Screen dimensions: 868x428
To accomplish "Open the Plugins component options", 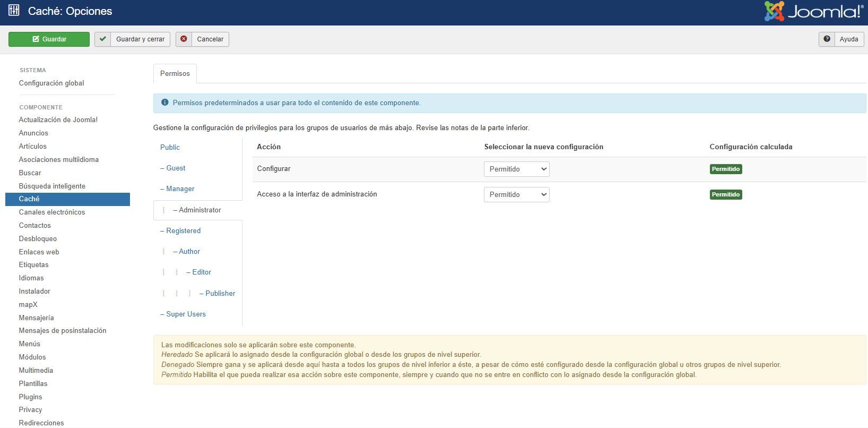I will 30,397.
